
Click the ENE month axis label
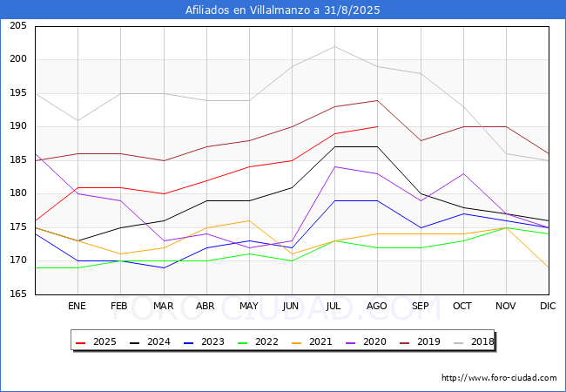(77, 306)
